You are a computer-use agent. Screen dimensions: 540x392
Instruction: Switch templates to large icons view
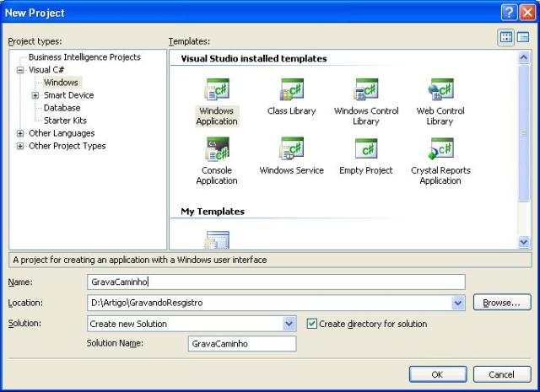[506, 38]
